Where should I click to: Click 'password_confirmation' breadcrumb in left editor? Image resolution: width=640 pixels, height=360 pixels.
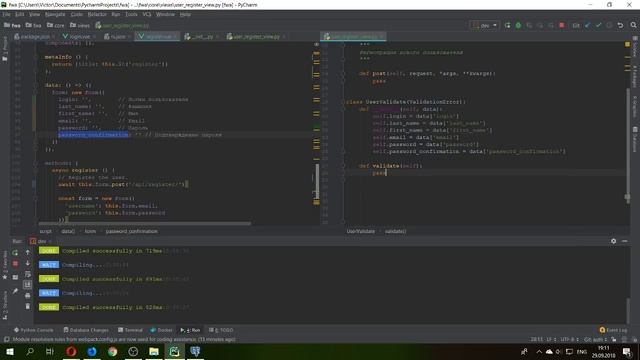coord(131,231)
